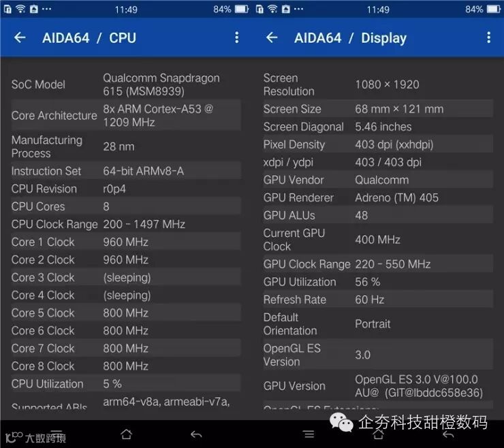Tap WiFi icon in CPU screen status bar
This screenshot has height=448, width=504.
(x=20, y=9)
